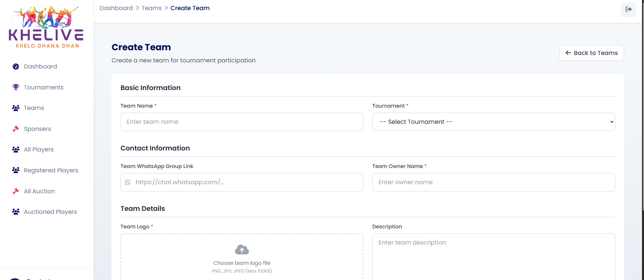
Task: Click the Team Owner Name field
Action: point(493,182)
